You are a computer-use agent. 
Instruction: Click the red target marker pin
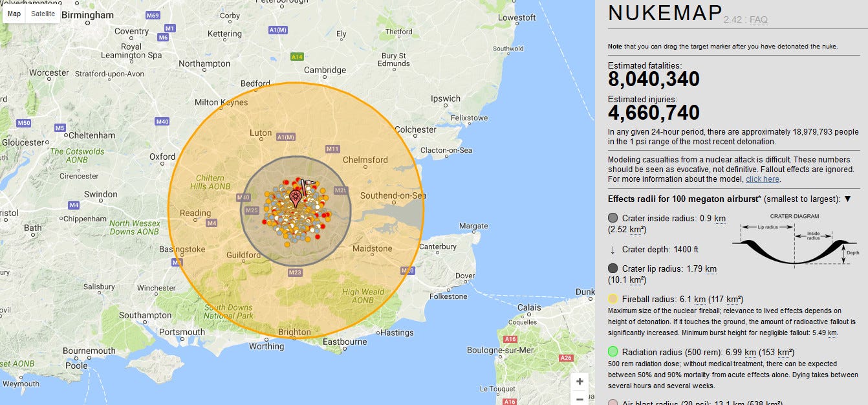click(x=296, y=198)
